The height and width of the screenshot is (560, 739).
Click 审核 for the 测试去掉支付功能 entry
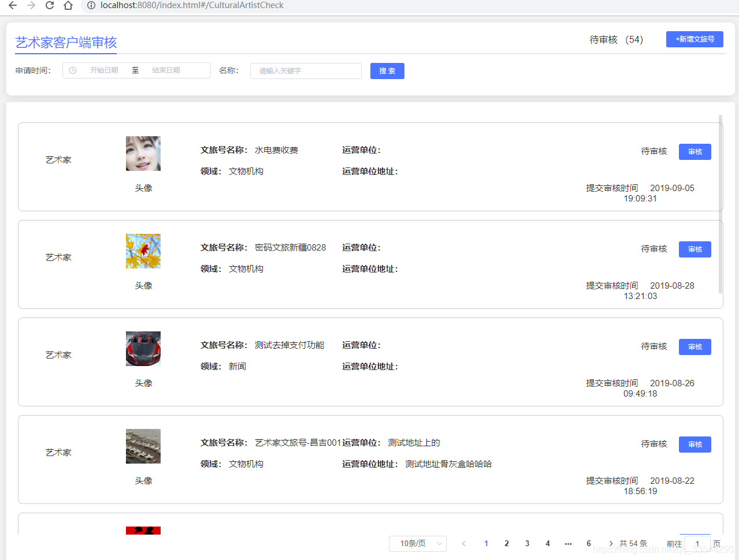[695, 347]
